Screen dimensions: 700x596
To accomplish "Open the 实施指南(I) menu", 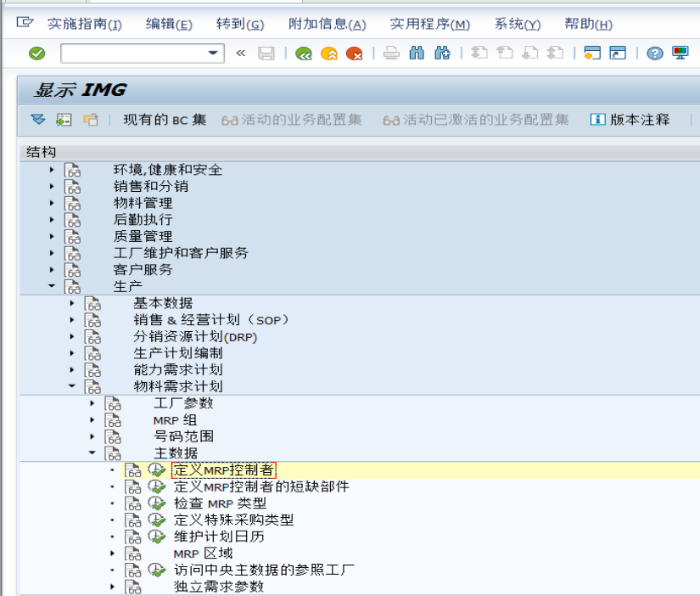I will pyautogui.click(x=85, y=24).
